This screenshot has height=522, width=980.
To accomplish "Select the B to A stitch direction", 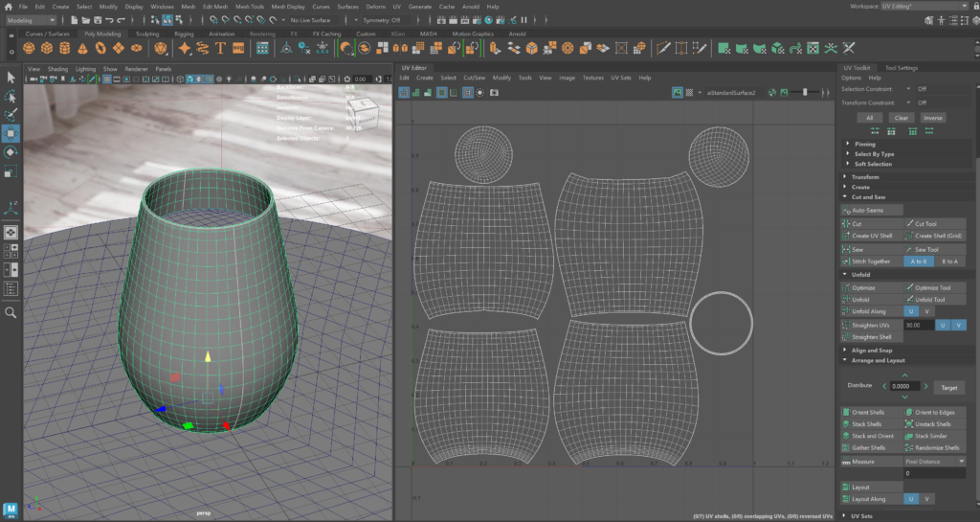I will click(950, 261).
